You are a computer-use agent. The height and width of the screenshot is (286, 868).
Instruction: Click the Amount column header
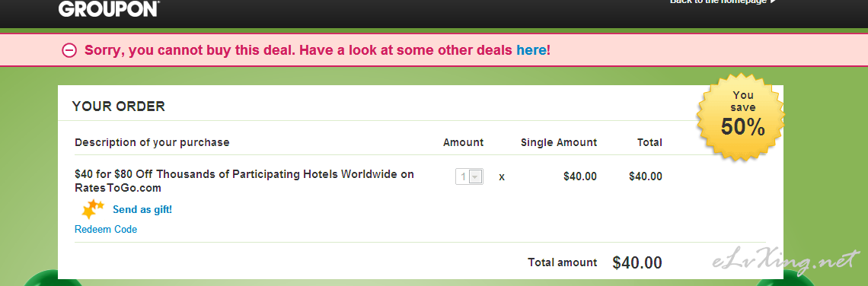coord(464,142)
